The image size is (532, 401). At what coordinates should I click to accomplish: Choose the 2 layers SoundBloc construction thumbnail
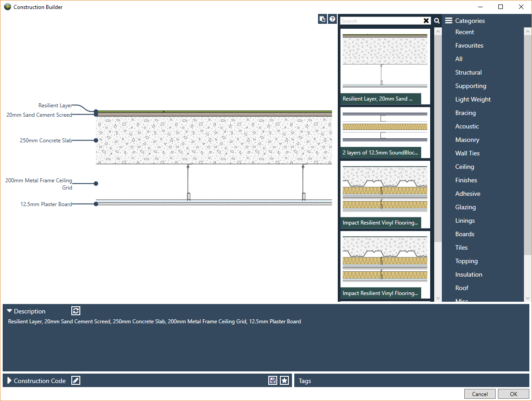coord(384,132)
